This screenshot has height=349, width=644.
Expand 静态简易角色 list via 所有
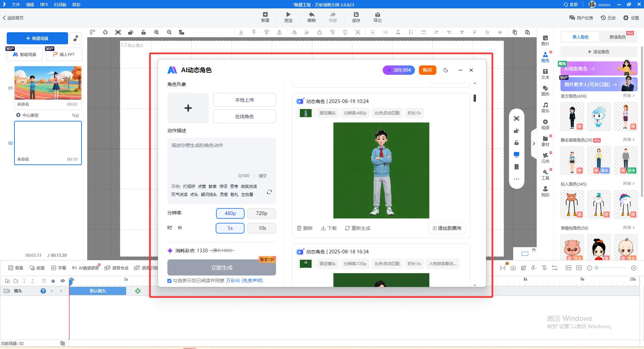tap(629, 140)
